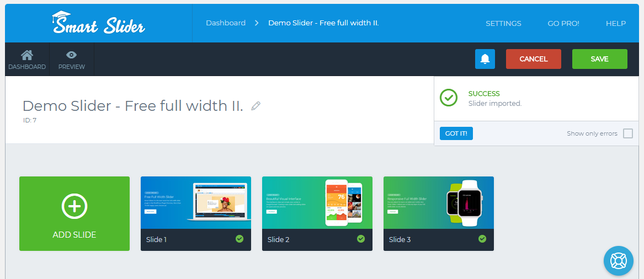
Task: Toggle the Slide 3 published checkmark
Action: (482, 239)
